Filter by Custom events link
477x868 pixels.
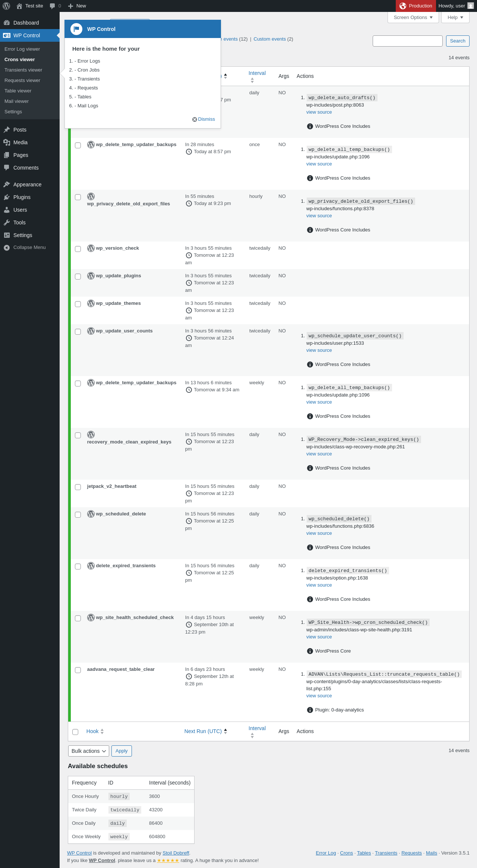[x=269, y=39]
